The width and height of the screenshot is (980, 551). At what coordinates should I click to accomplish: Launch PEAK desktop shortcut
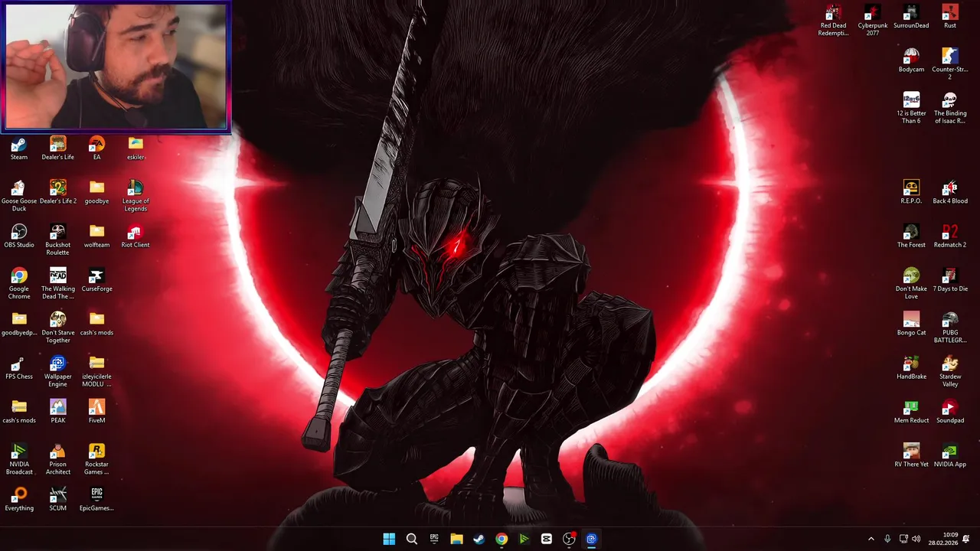click(x=58, y=412)
